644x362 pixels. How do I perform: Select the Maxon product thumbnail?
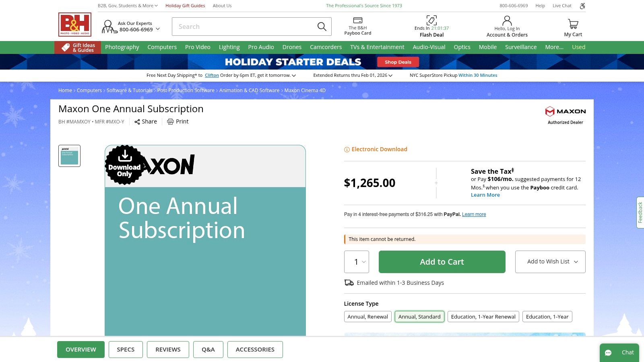pyautogui.click(x=69, y=156)
